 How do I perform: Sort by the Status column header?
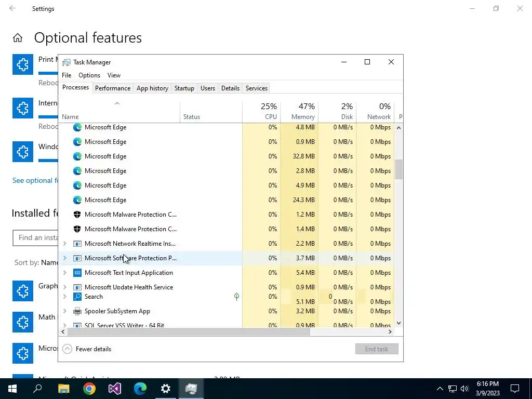(211, 111)
